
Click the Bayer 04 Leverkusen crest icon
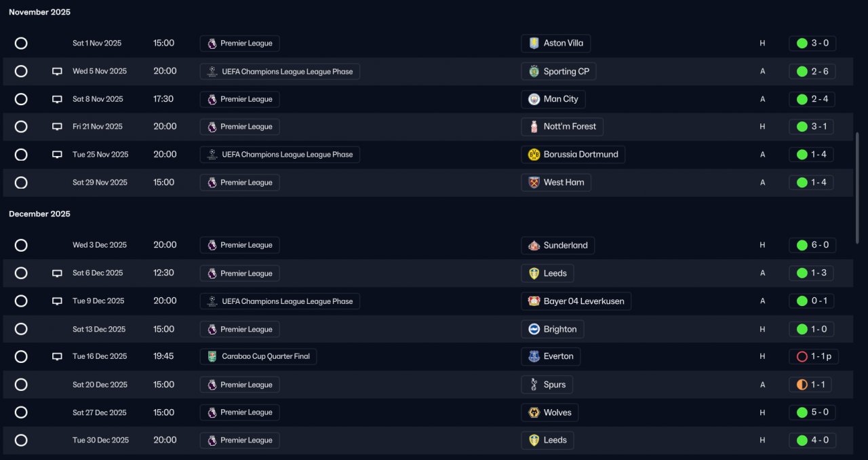coord(534,301)
